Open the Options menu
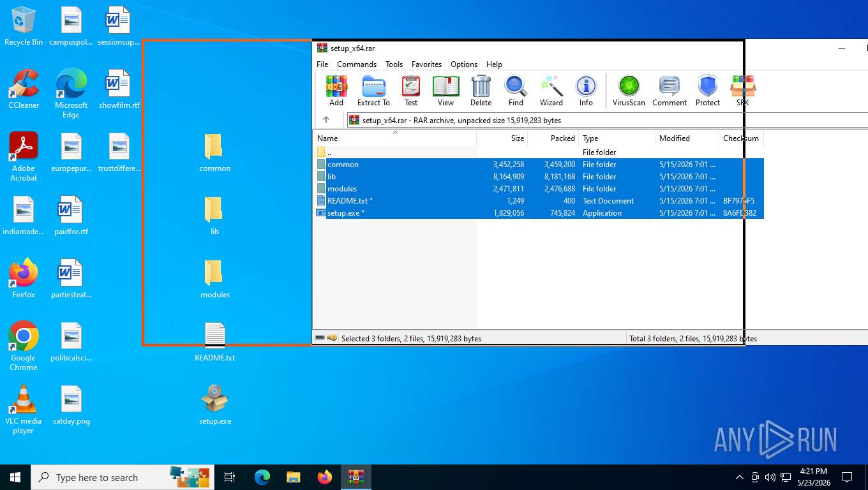This screenshot has height=490, width=868. click(x=464, y=64)
